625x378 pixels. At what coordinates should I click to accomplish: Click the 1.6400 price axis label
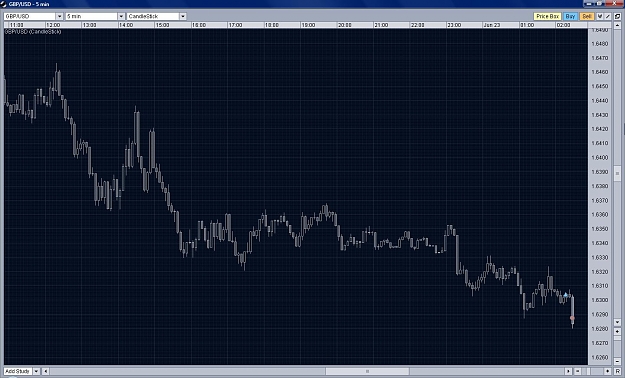(x=599, y=158)
